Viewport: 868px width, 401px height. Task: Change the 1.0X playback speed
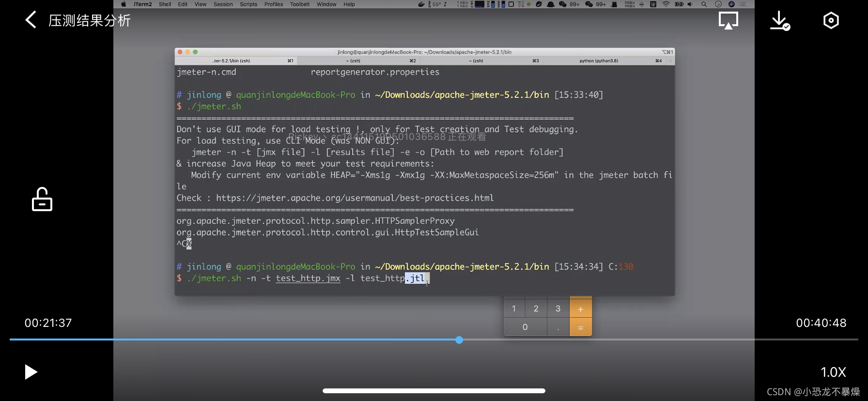(x=833, y=372)
